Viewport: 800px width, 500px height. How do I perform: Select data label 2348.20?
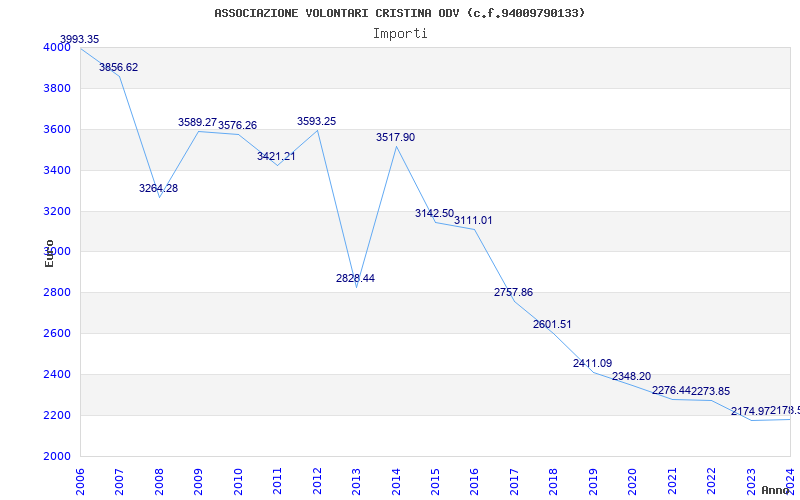632,377
